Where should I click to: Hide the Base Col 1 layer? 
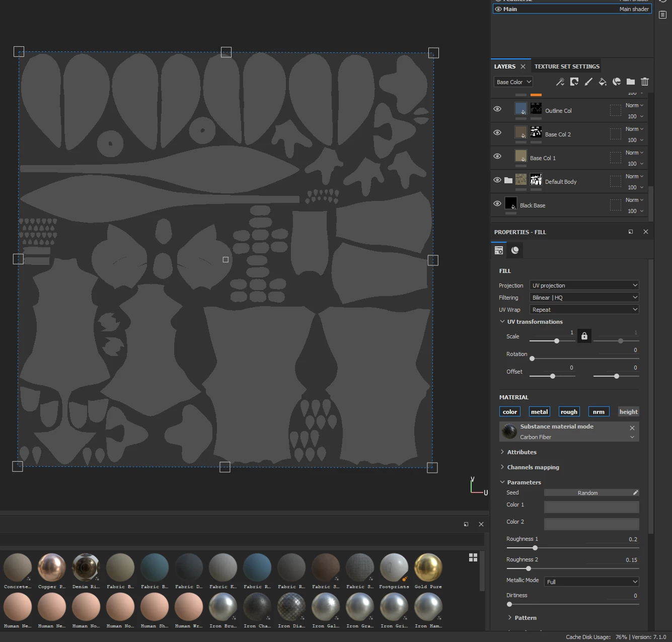coord(497,156)
